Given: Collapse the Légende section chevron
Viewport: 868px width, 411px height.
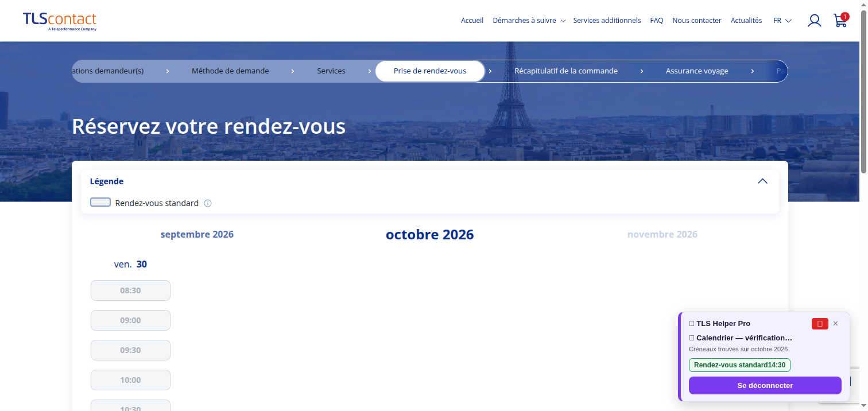Looking at the screenshot, I should (x=762, y=181).
